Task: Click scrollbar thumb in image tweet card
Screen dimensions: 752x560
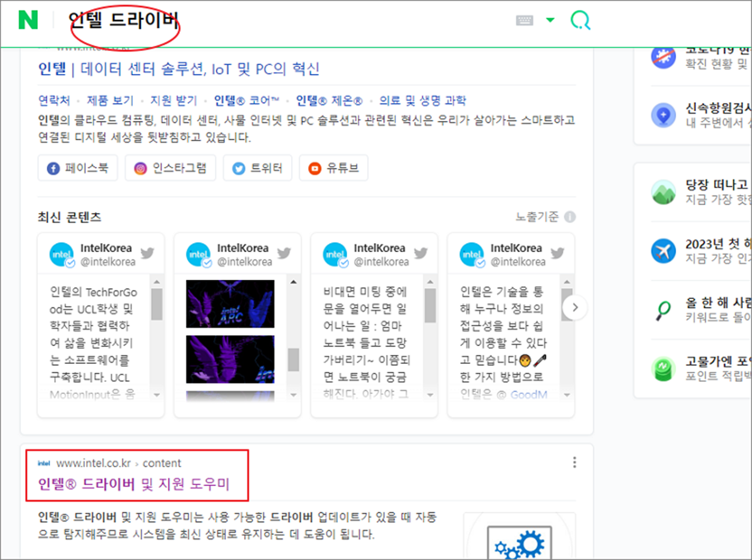Action: tap(294, 360)
